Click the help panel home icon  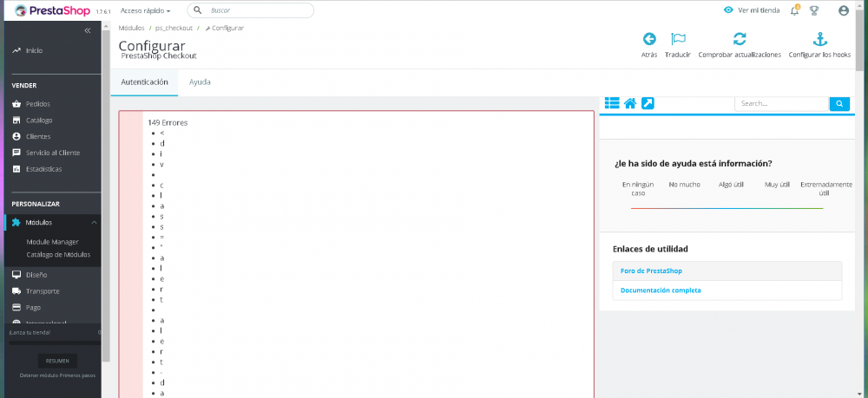pos(630,103)
